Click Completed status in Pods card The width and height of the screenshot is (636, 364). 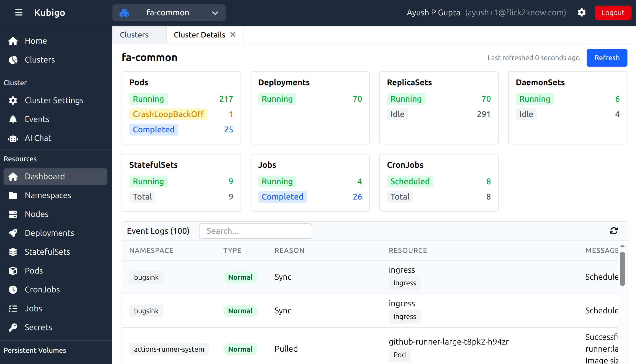154,130
